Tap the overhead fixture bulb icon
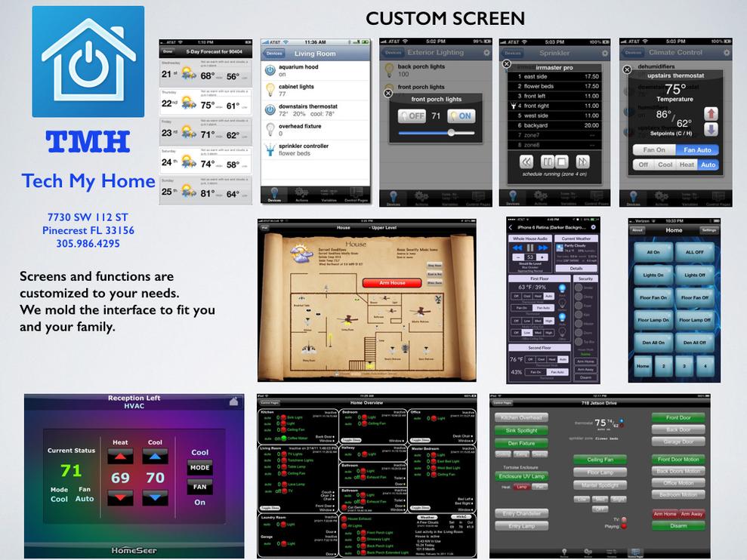 coord(270,130)
